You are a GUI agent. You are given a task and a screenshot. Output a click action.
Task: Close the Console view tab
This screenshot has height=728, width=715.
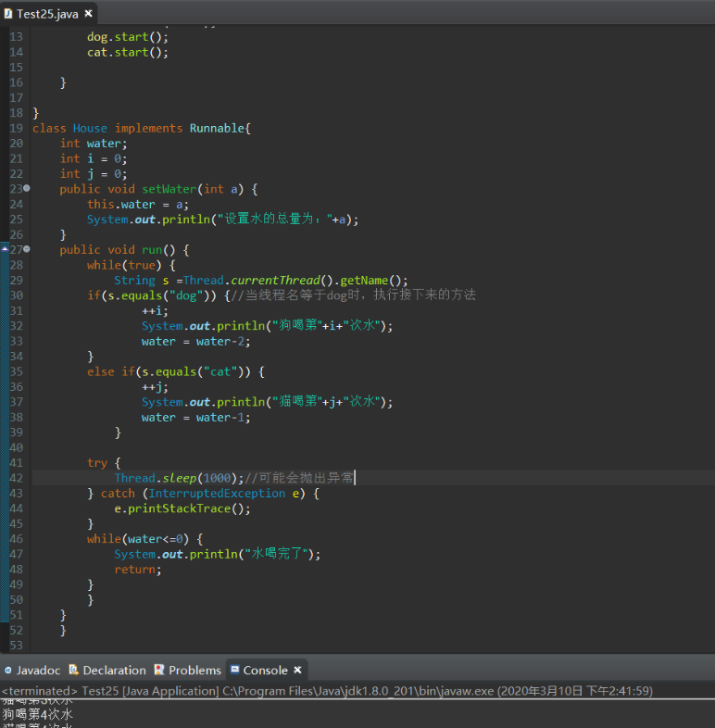[297, 670]
